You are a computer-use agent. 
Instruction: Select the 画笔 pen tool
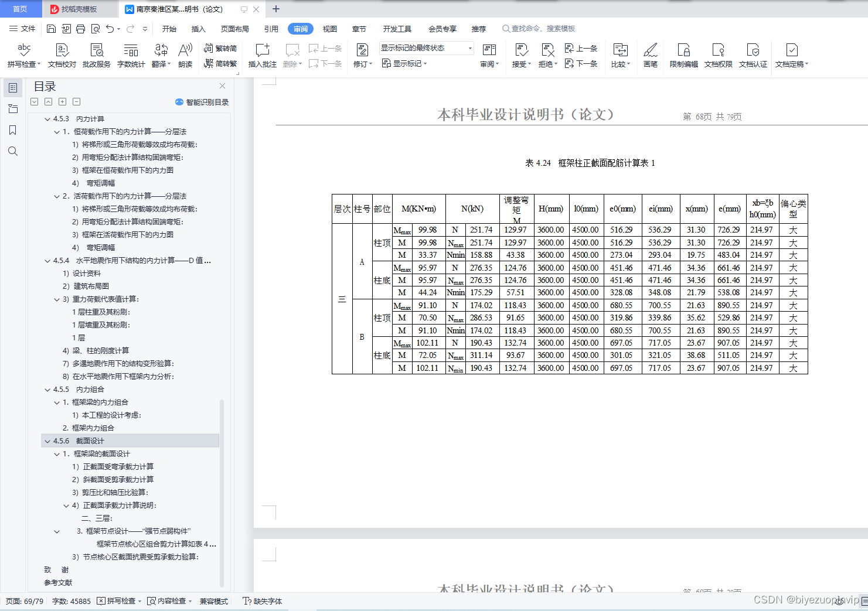coord(651,56)
